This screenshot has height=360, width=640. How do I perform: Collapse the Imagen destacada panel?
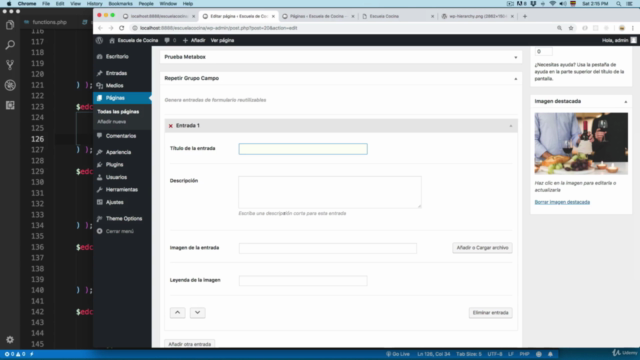pyautogui.click(x=625, y=101)
